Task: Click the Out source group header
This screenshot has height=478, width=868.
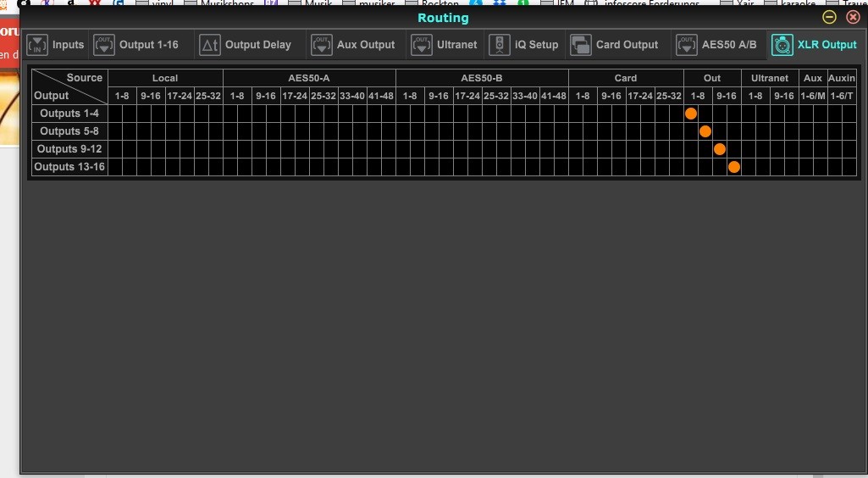Action: pyautogui.click(x=712, y=78)
